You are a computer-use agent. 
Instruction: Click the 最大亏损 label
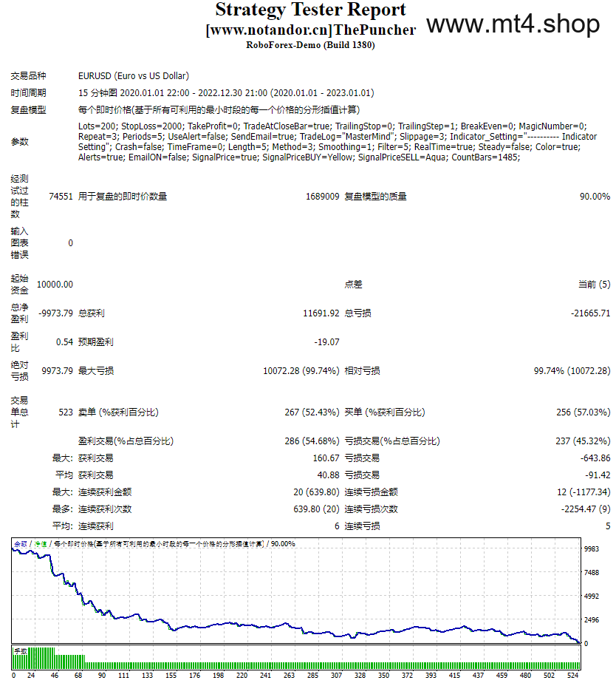tap(96, 370)
